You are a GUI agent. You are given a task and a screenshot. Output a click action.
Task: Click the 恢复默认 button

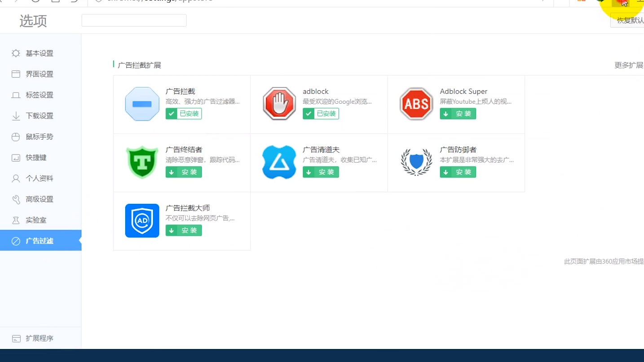627,20
